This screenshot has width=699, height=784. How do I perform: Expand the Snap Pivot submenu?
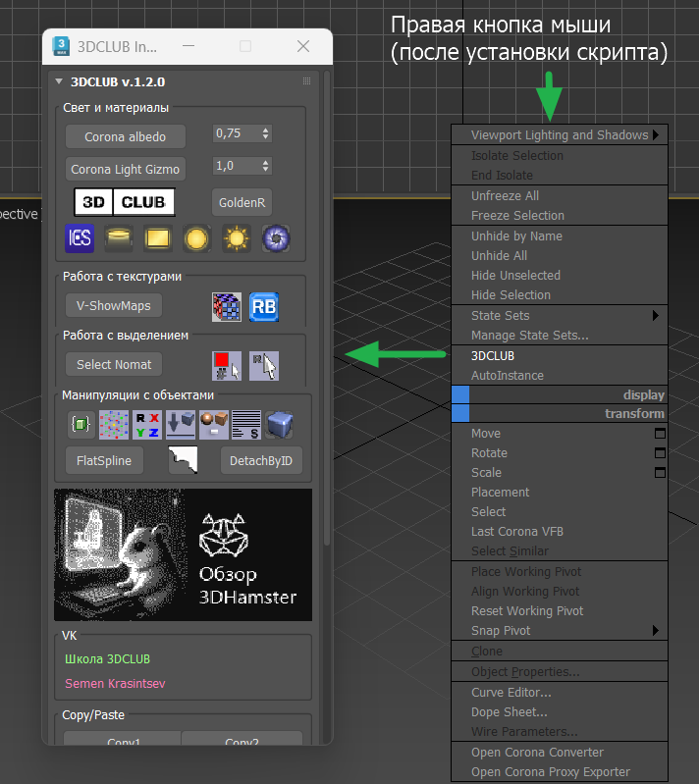(560, 631)
